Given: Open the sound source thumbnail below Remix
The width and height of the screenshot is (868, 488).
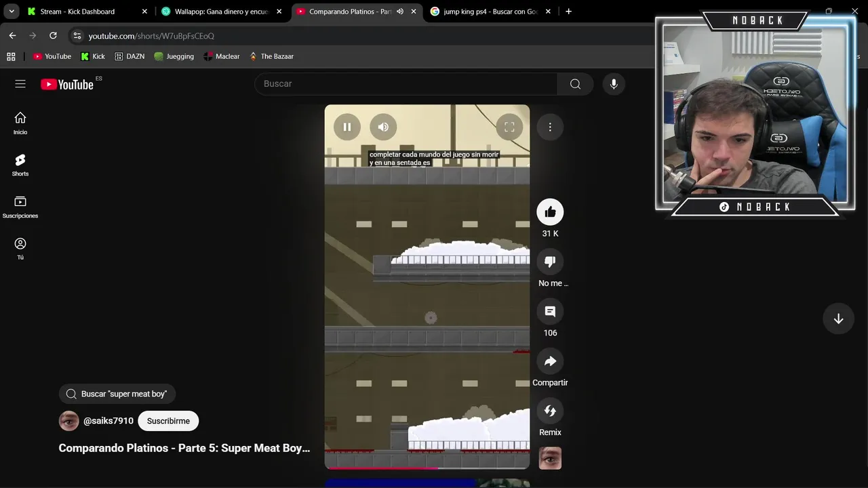Looking at the screenshot, I should tap(550, 458).
